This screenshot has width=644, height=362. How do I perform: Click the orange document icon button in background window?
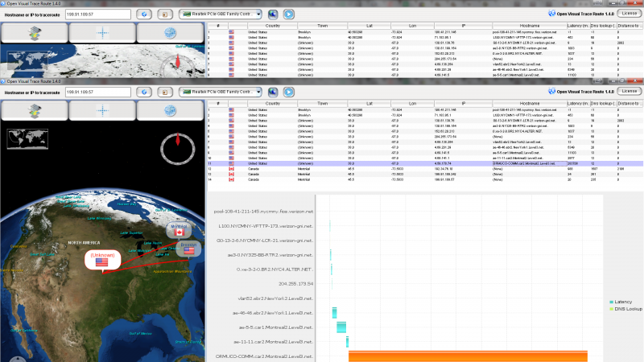click(165, 14)
